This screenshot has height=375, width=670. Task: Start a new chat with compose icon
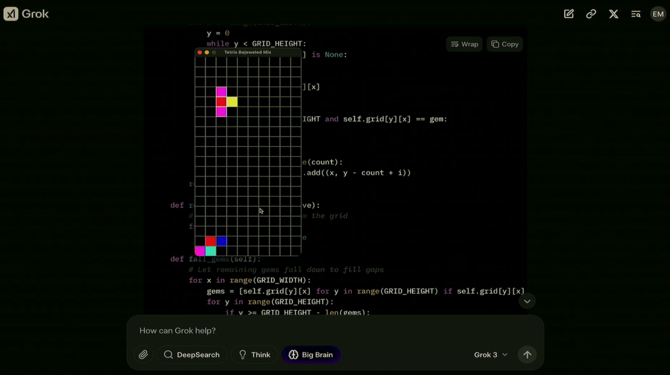click(x=569, y=14)
